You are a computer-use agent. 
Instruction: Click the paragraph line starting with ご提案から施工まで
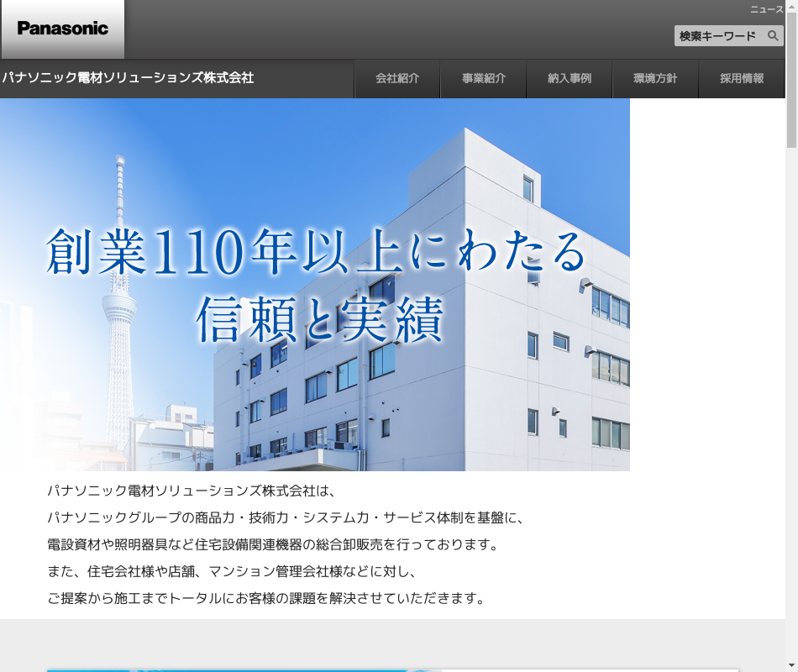266,598
